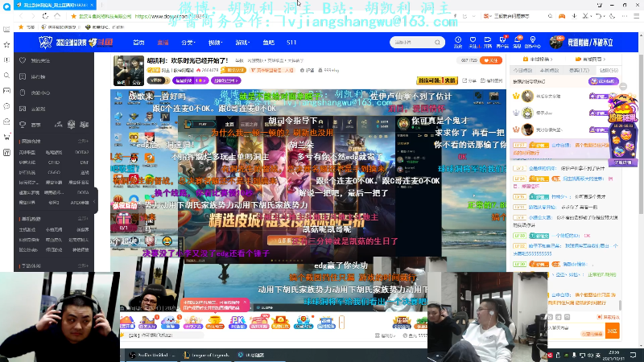Click the orange 发送 send button in chat

[x=612, y=331]
